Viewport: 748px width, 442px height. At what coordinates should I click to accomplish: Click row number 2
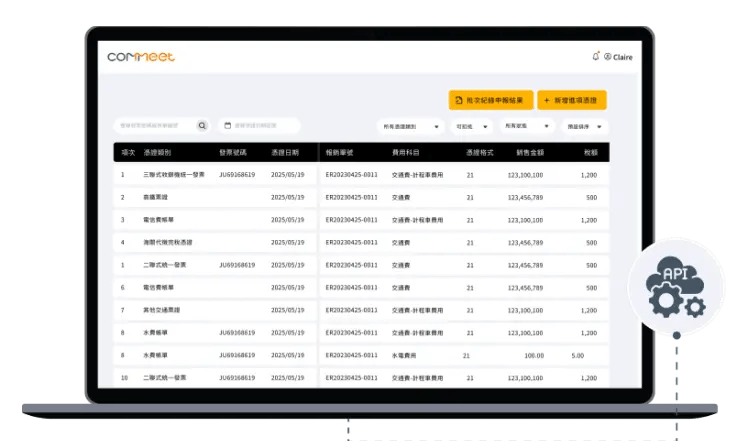pyautogui.click(x=123, y=197)
